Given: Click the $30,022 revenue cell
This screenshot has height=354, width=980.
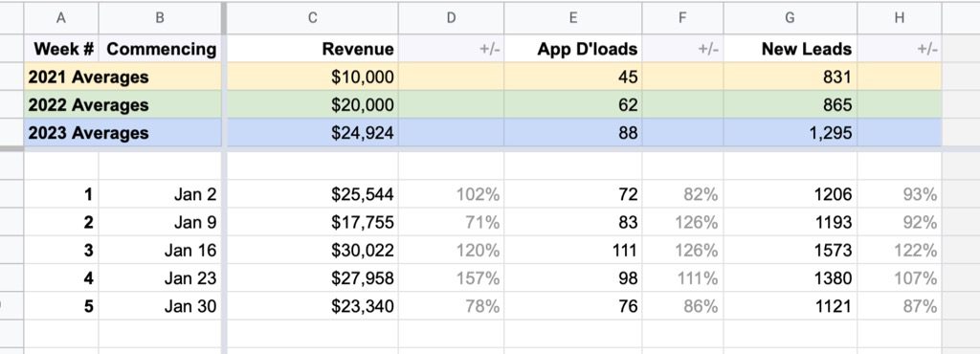Looking at the screenshot, I should [x=313, y=250].
